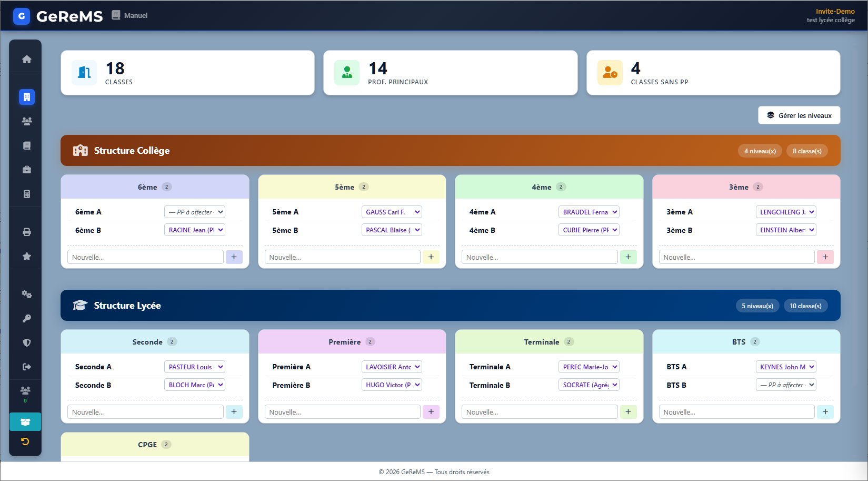
Task: Focus the Nouvelle field in Terminale card
Action: point(540,412)
